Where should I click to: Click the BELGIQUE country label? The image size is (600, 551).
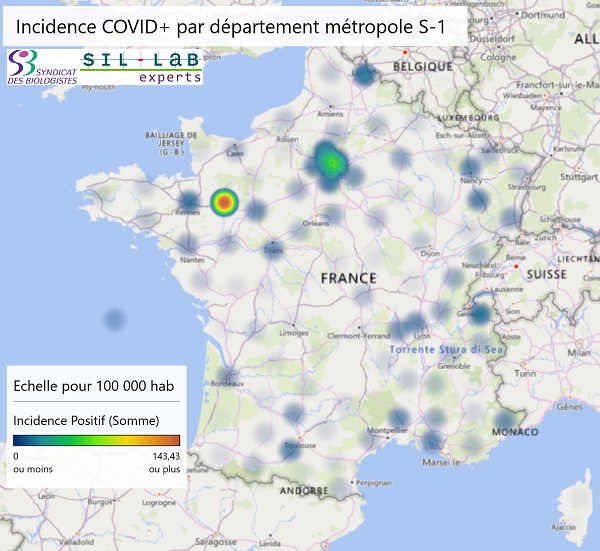(416, 65)
